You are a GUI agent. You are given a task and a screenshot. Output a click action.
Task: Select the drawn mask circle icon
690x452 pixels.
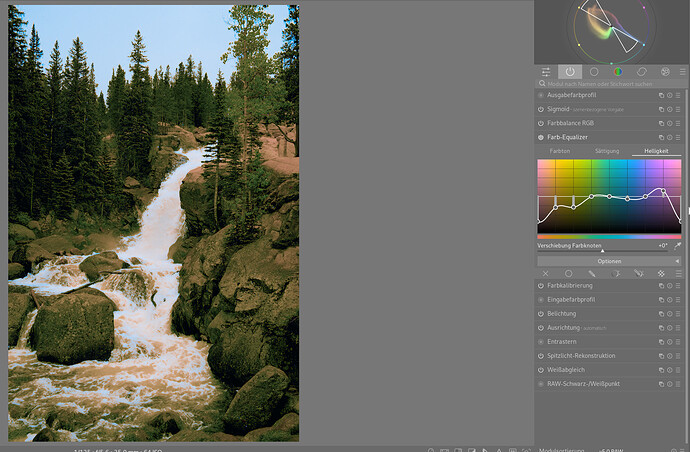568,273
